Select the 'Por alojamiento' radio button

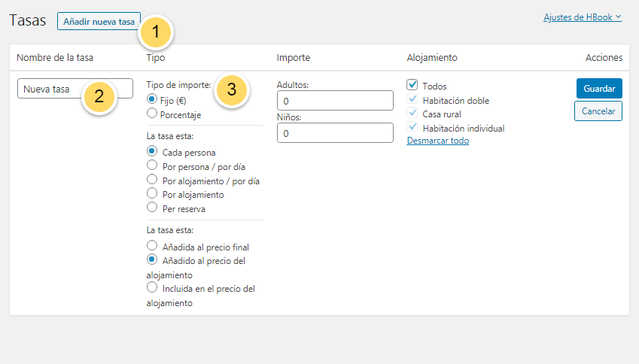153,194
